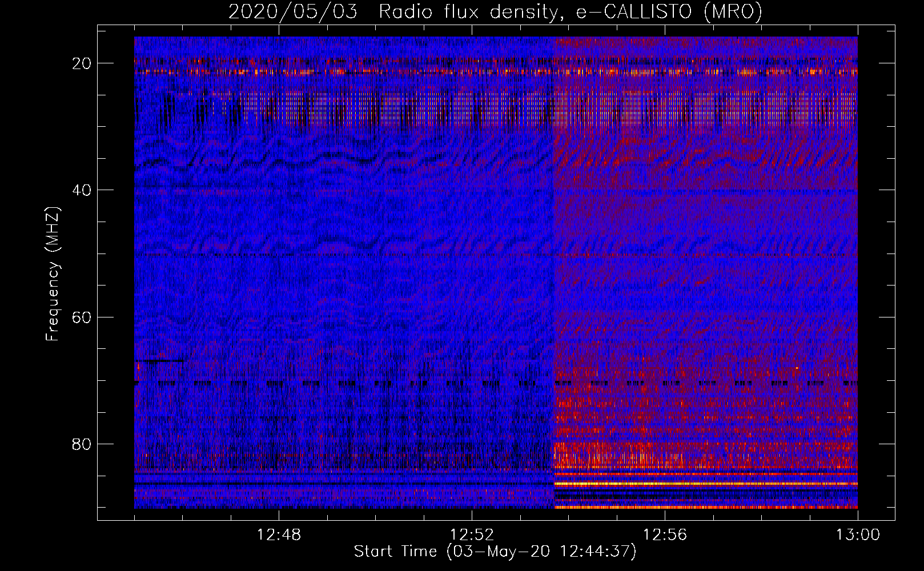Select the 12:56 time tick label
This screenshot has width=924, height=571.
665,535
